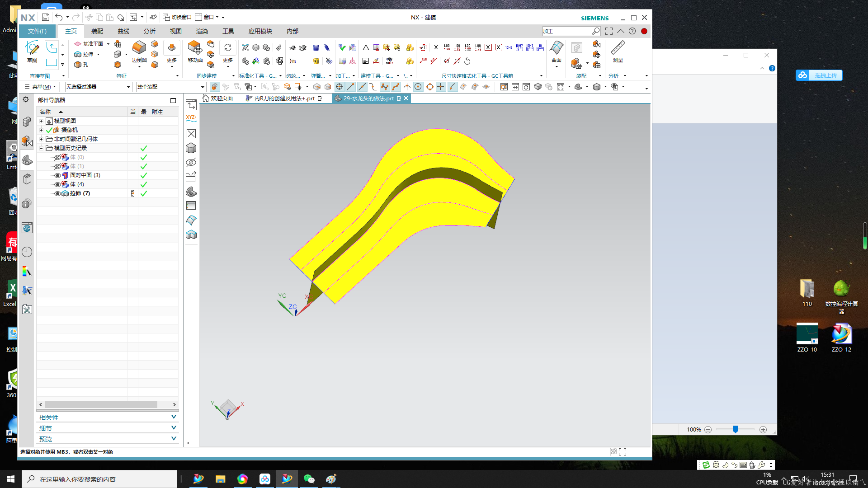Viewport: 868px width, 488px height.
Task: Switch to the 欢迎页面 document tab
Action: pos(218,98)
